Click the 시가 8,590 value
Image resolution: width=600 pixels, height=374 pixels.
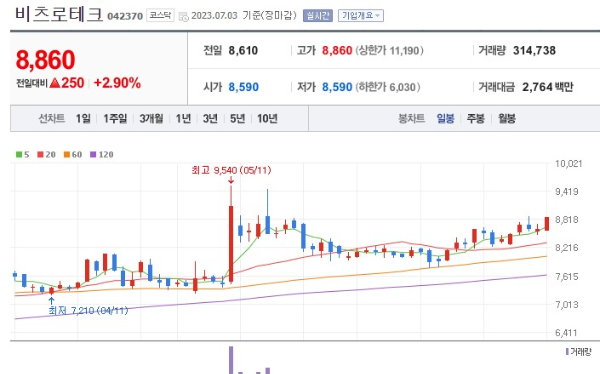pyautogui.click(x=243, y=87)
